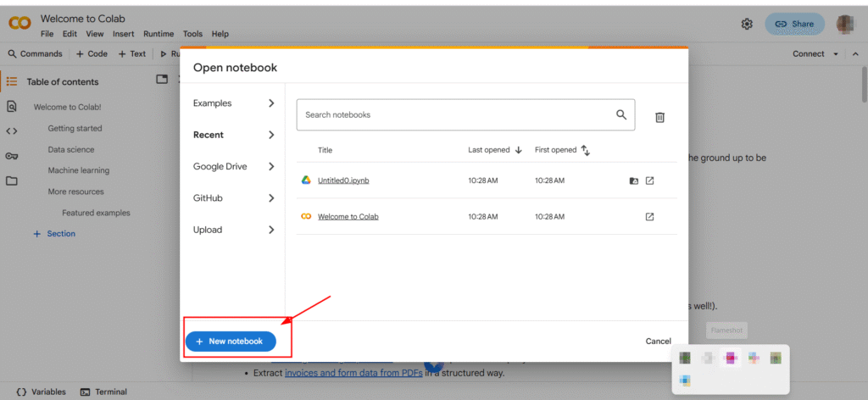Viewport: 868px width, 400px height.
Task: Click the Google Drive icon beside Untitled0.ipynb
Action: (x=305, y=181)
